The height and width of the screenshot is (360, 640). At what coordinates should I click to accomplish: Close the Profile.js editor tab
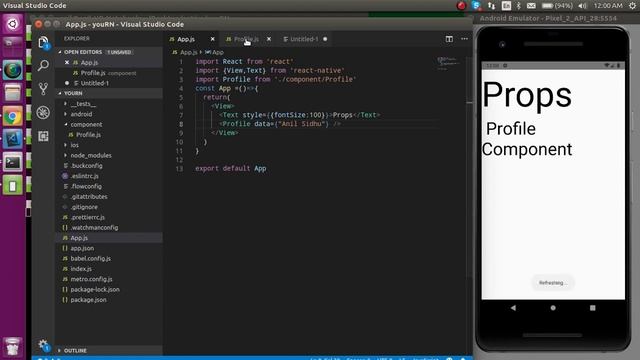[269, 39]
